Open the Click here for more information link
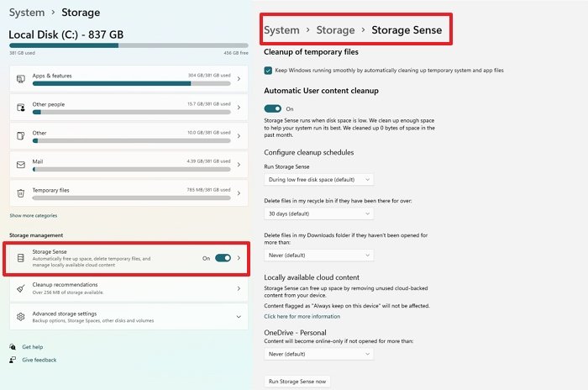Image resolution: width=588 pixels, height=390 pixels. point(302,316)
